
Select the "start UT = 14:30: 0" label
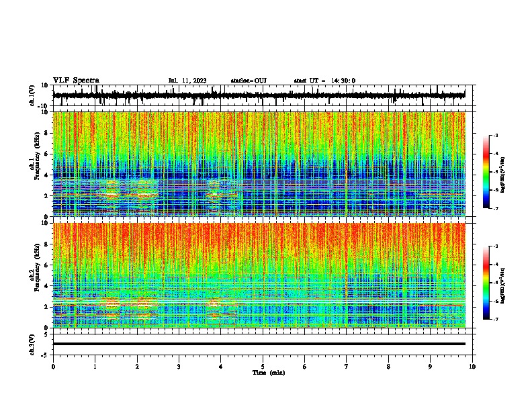(324, 81)
